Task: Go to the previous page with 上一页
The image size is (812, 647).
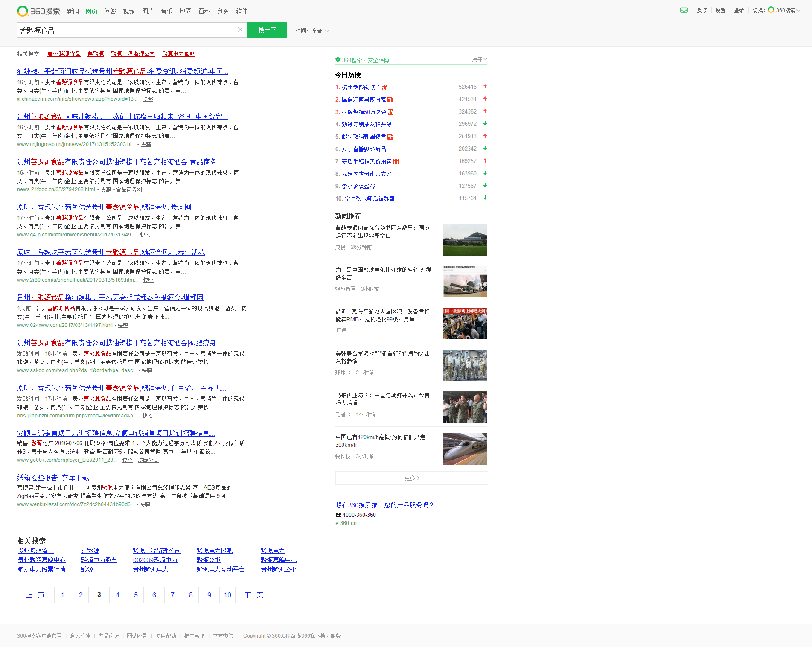Action: tap(35, 595)
